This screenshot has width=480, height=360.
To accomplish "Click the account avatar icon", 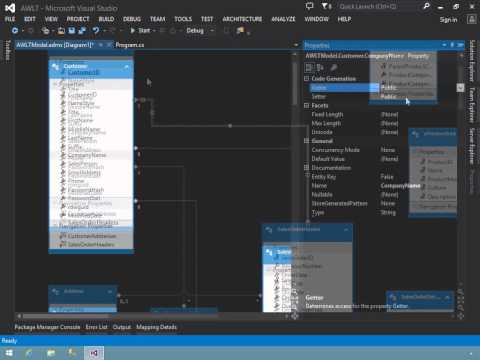I will pos(471,19).
